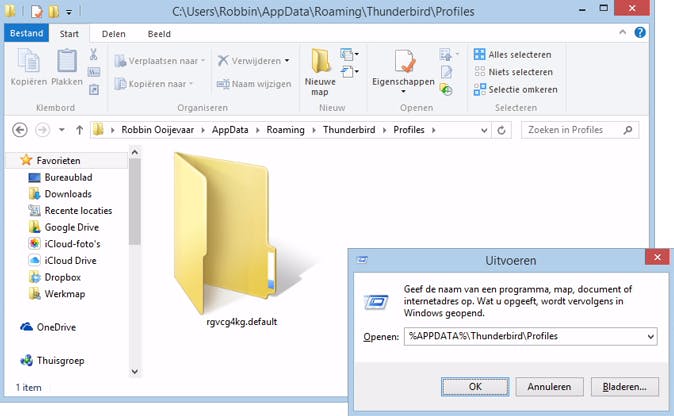Click Verplaatsen naar in the ribbon
Screen dimensions: 674x416
[159, 61]
